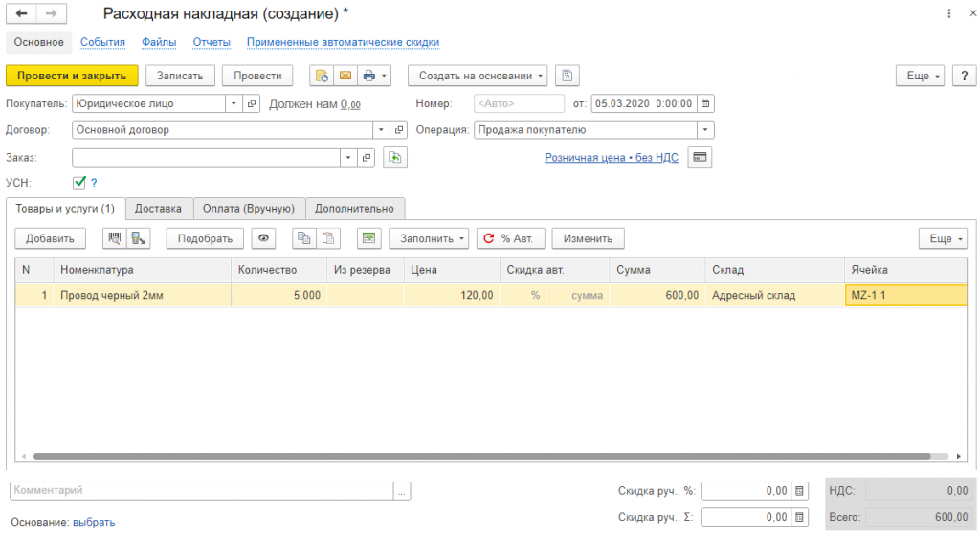The height and width of the screenshot is (538, 980).
Task: Click the data terminal import icon
Action: pos(138,238)
